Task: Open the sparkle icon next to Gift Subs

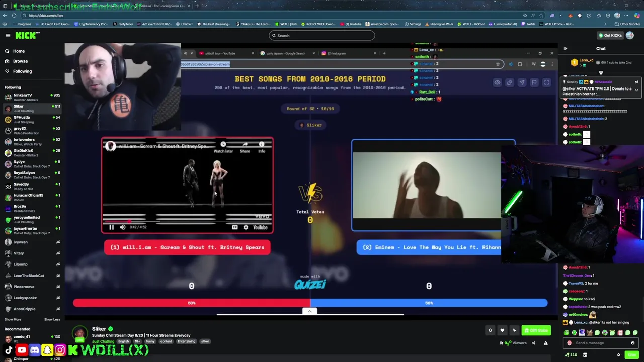Action: tap(514, 330)
